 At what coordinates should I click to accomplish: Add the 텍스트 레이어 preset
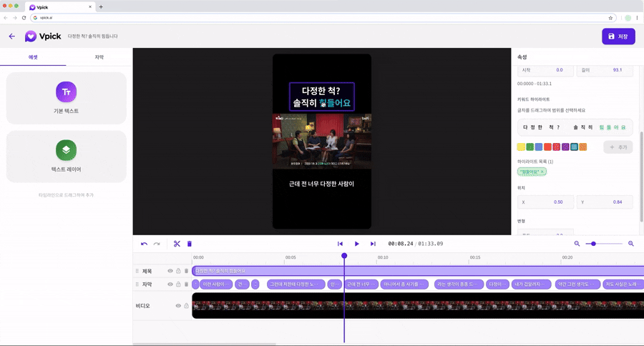pyautogui.click(x=67, y=156)
